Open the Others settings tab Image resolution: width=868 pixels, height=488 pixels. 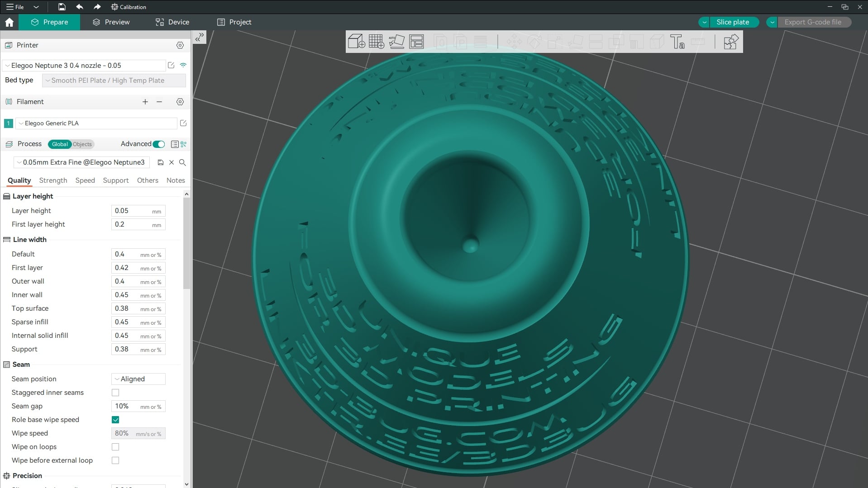(x=148, y=180)
